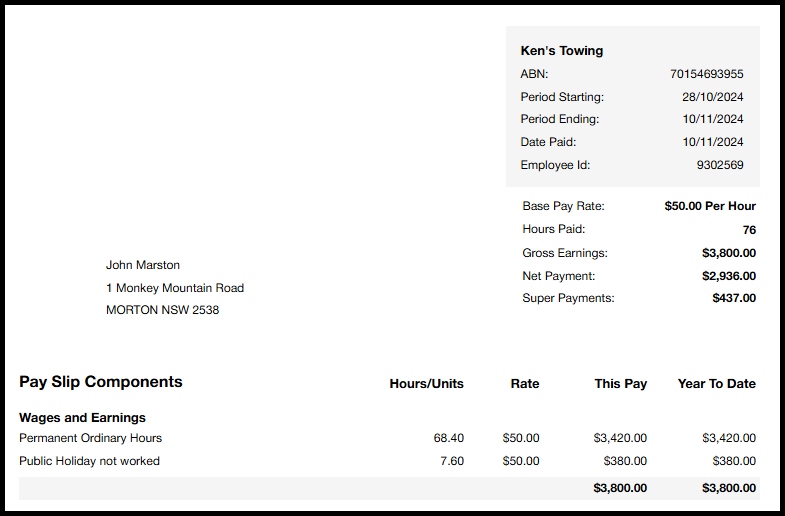The height and width of the screenshot is (516, 785).
Task: Click the 68.40 hours value
Action: coord(448,438)
